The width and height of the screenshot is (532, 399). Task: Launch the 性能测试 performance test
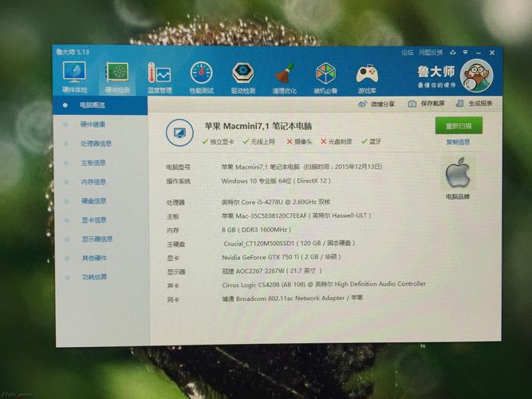202,78
